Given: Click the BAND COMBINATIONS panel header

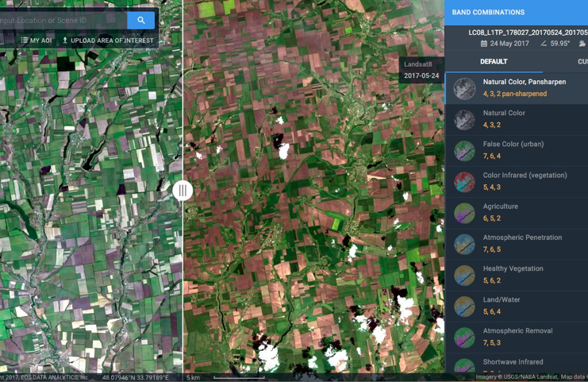Looking at the screenshot, I should (516, 13).
